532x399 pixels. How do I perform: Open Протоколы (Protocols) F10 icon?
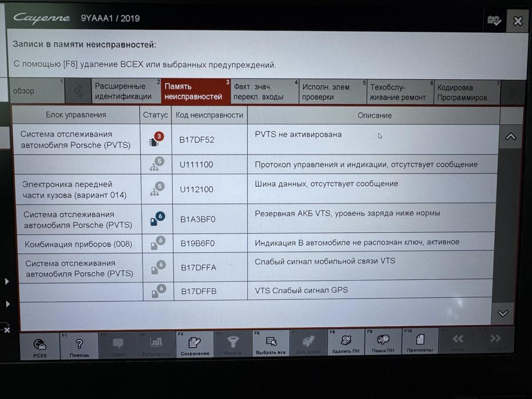click(420, 342)
